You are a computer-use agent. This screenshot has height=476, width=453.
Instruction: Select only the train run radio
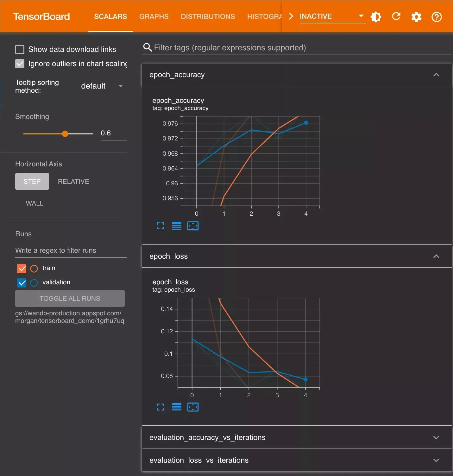tap(34, 269)
